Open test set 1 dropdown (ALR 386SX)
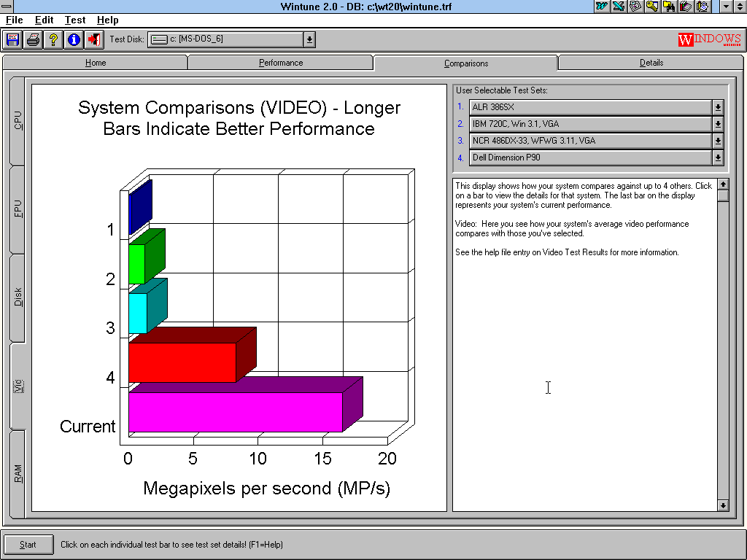The width and height of the screenshot is (747, 560). pyautogui.click(x=718, y=107)
